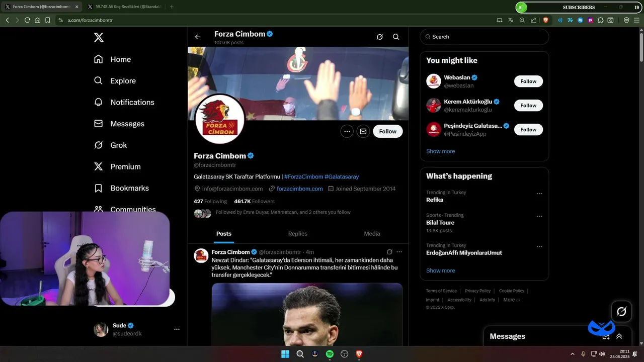
Task: Open the Forza Cimbom profile picture
Action: [x=220, y=119]
